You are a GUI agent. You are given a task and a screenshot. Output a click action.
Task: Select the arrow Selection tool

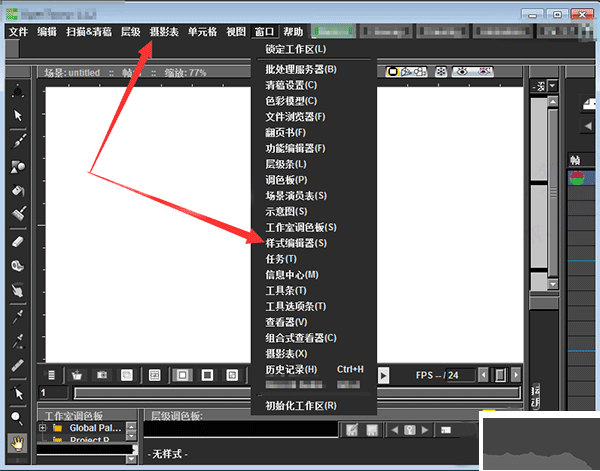[x=18, y=115]
